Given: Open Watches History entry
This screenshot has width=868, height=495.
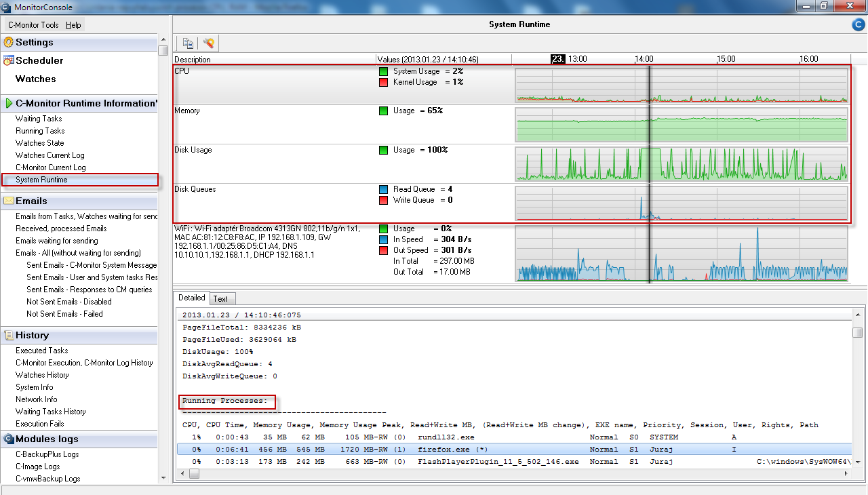Looking at the screenshot, I should pos(42,375).
